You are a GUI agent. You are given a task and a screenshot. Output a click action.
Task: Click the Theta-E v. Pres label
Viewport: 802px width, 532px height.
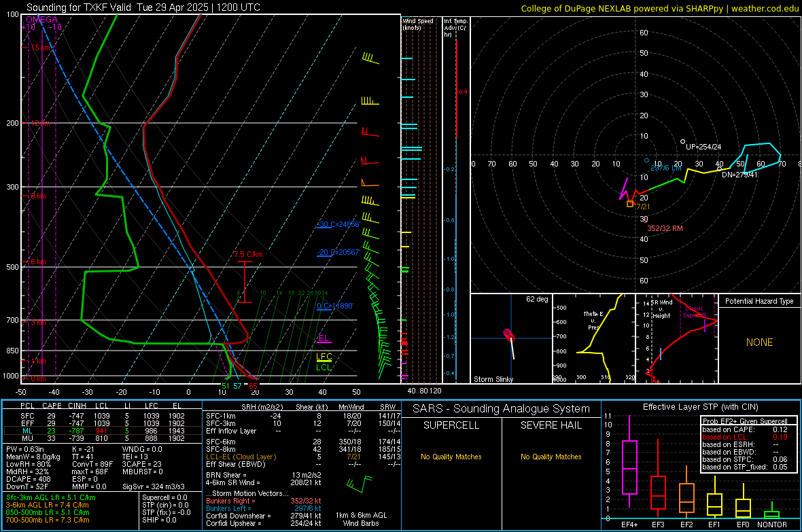point(593,320)
